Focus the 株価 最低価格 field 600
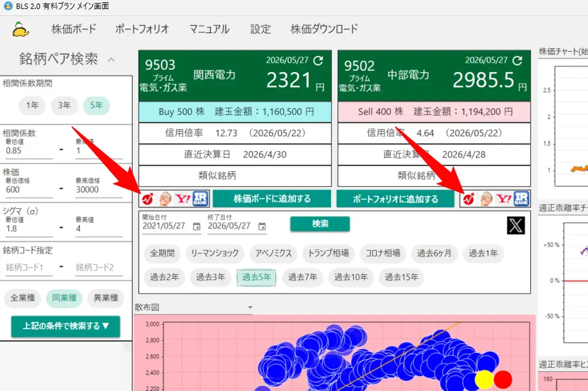The image size is (588, 391). tap(29, 190)
